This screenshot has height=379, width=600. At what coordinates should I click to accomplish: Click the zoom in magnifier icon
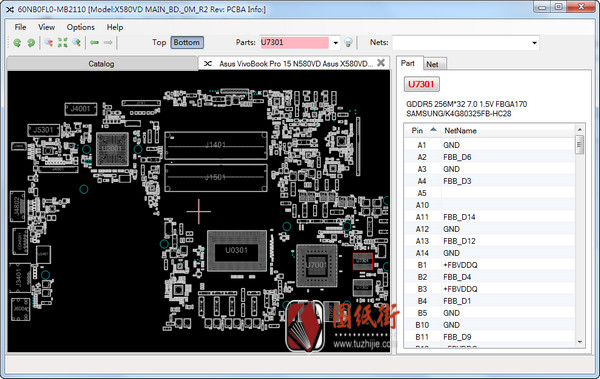point(77,42)
